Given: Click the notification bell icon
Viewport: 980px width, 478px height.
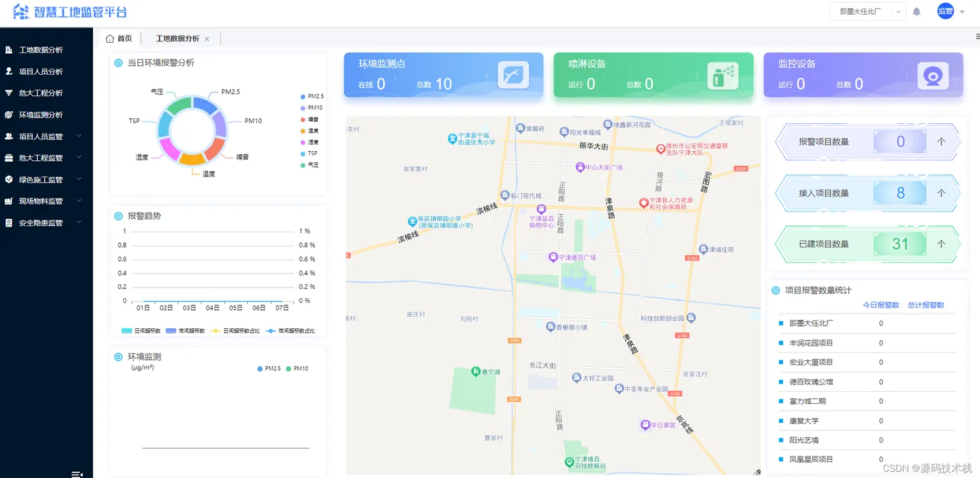Looking at the screenshot, I should click(x=916, y=12).
